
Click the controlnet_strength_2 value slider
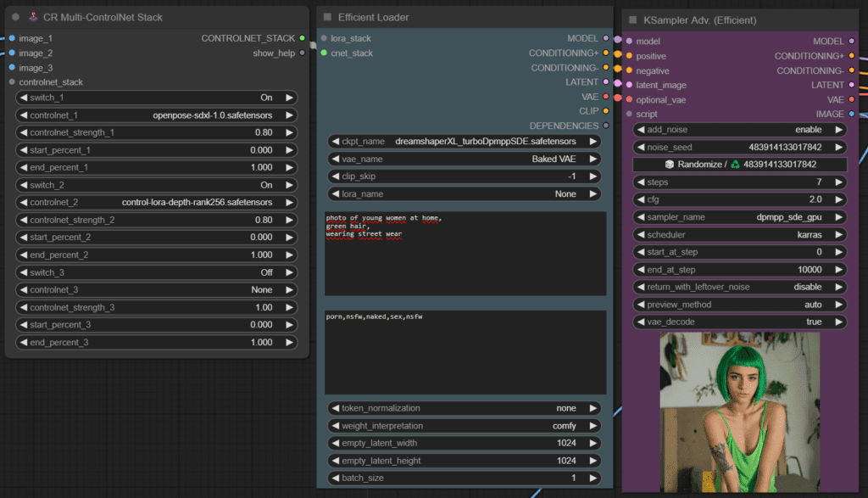[157, 220]
